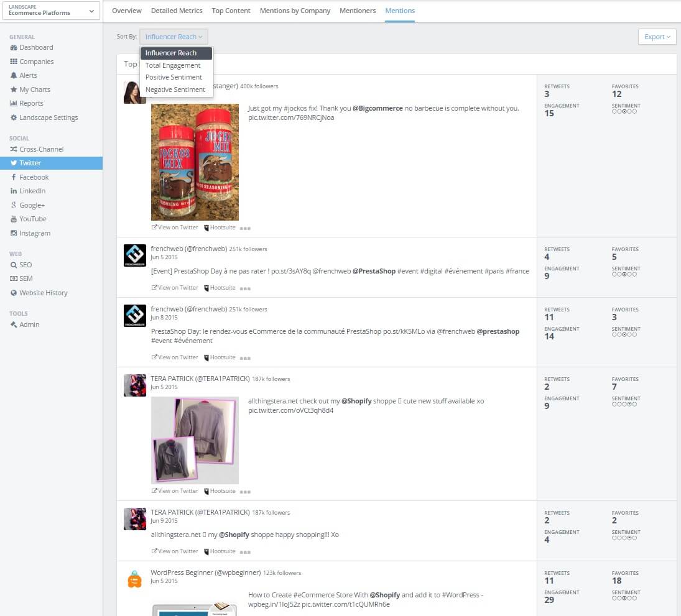This screenshot has width=681, height=616.
Task: Switch to Detailed Metrics tab
Action: click(x=177, y=11)
